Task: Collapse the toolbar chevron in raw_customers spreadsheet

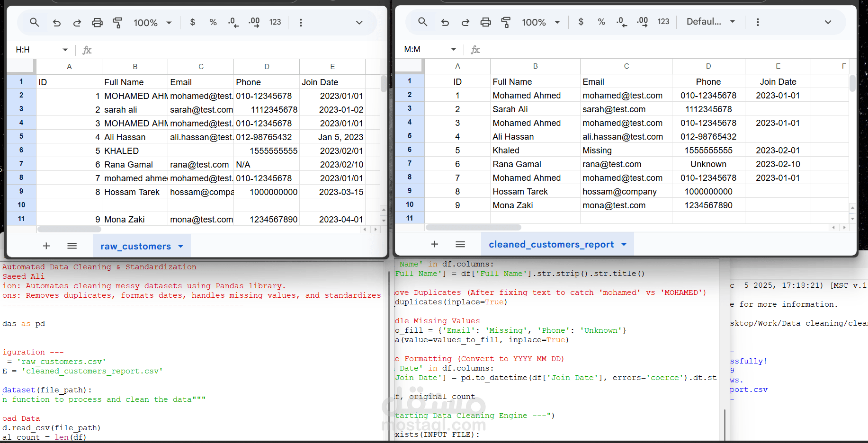Action: point(359,22)
